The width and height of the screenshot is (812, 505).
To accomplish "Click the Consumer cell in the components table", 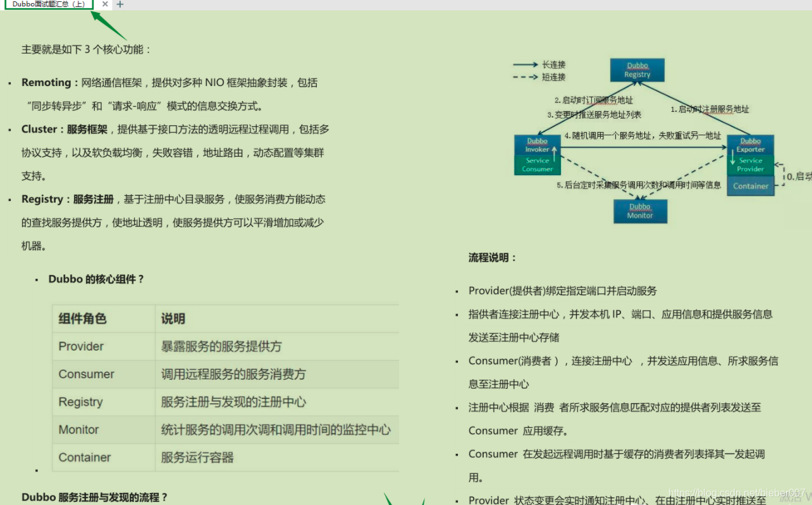I will tap(104, 374).
